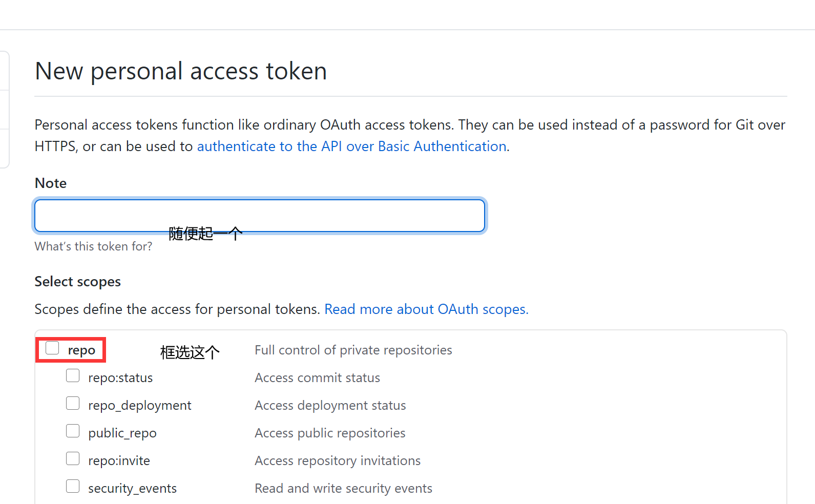Open the Basic Authentication API link

[x=351, y=146]
